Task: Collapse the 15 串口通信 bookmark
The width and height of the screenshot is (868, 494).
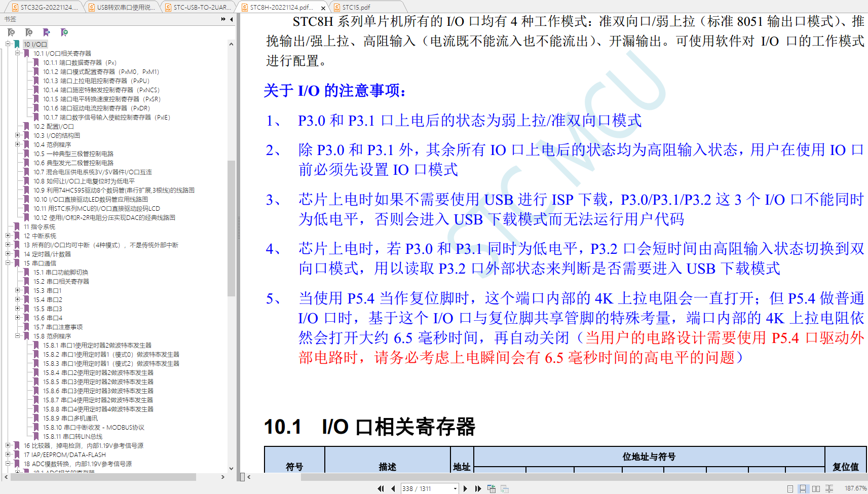Action: [x=8, y=263]
